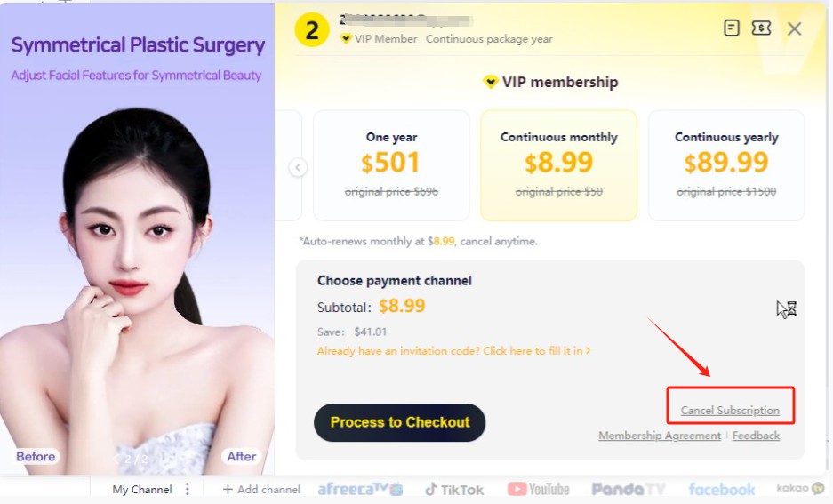Viewport: 833px width, 504px height.
Task: Expand the invitation code entry link
Action: (x=453, y=351)
